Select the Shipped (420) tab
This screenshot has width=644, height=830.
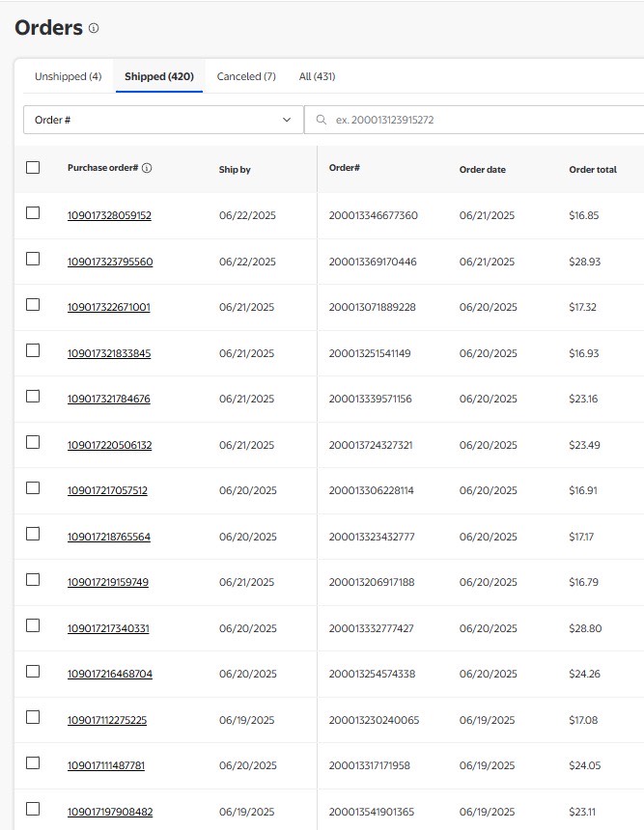159,76
